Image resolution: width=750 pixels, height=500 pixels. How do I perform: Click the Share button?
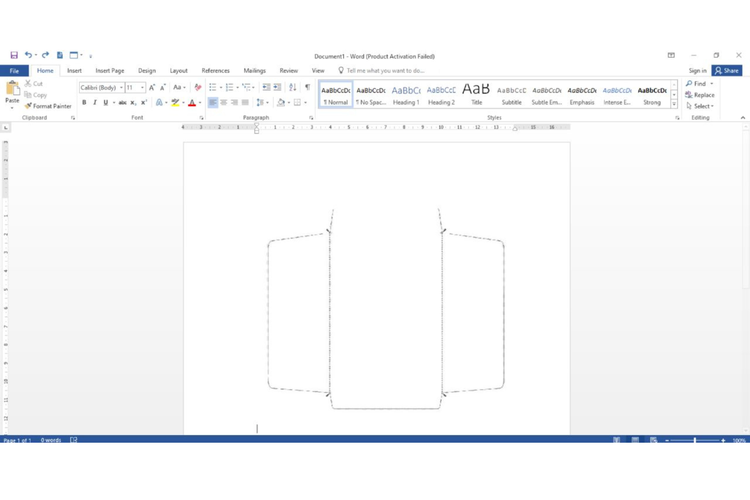[x=728, y=71]
